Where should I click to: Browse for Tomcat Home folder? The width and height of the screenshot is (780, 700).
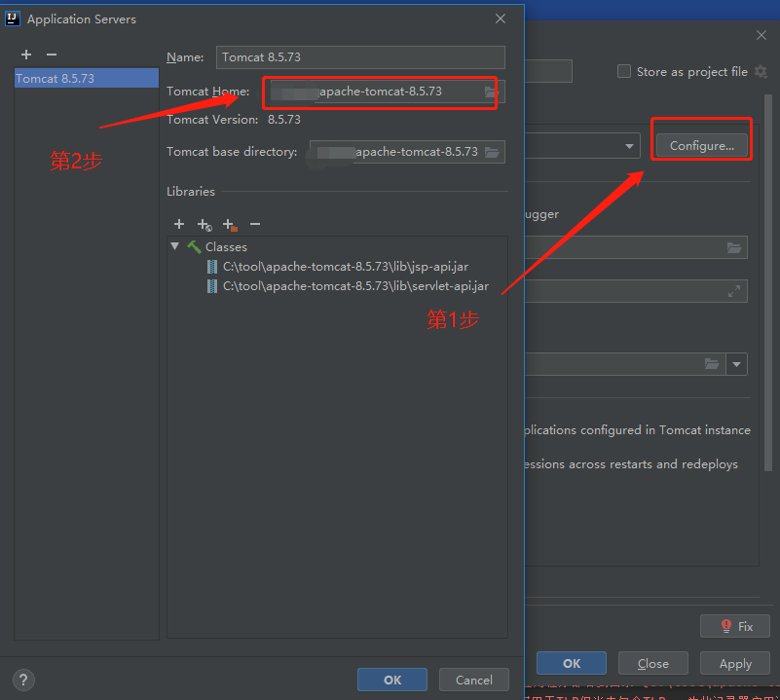491,92
